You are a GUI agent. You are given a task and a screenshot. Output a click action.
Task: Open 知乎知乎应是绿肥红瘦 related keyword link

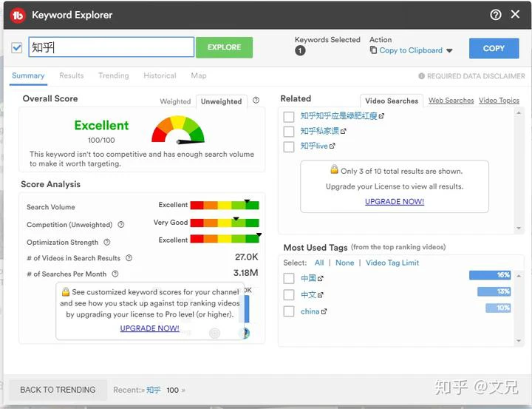[338, 116]
